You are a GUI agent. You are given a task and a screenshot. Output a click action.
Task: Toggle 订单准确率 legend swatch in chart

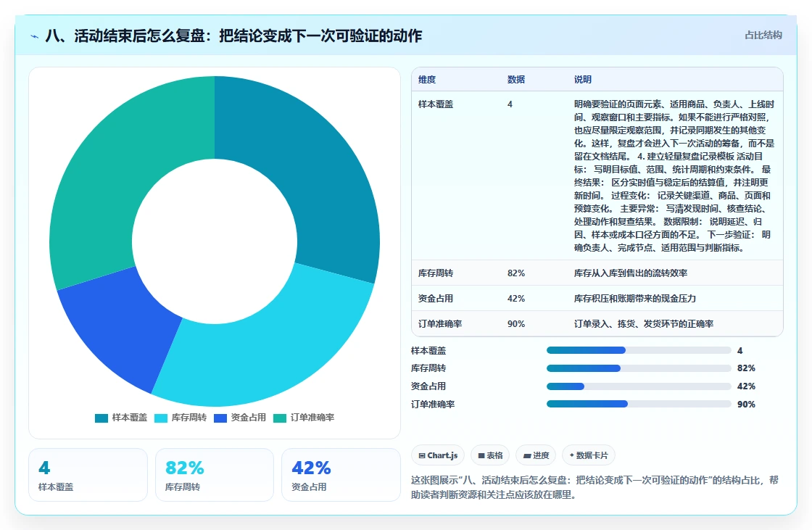pyautogui.click(x=280, y=418)
